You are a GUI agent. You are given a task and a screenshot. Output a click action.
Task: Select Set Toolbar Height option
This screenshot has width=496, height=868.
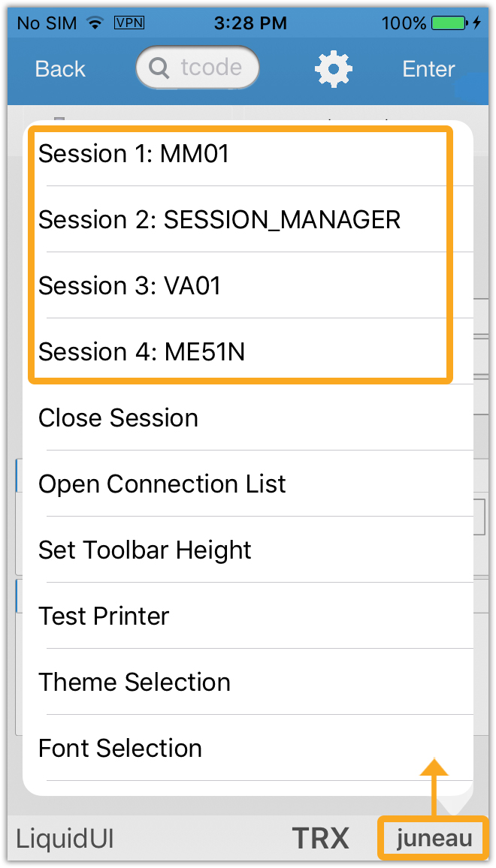tap(144, 550)
